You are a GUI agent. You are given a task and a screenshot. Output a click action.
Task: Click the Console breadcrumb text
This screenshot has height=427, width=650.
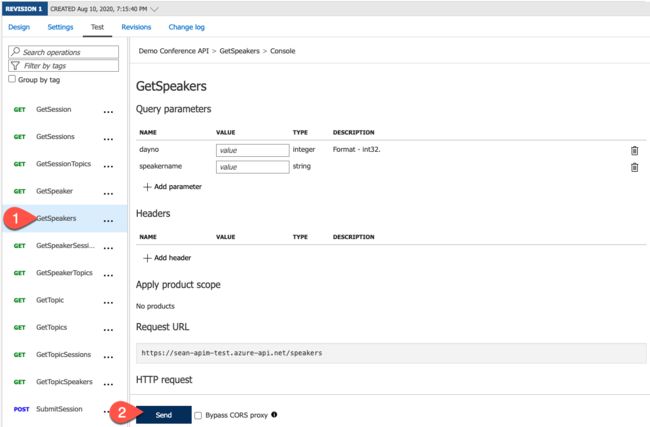[x=283, y=51]
